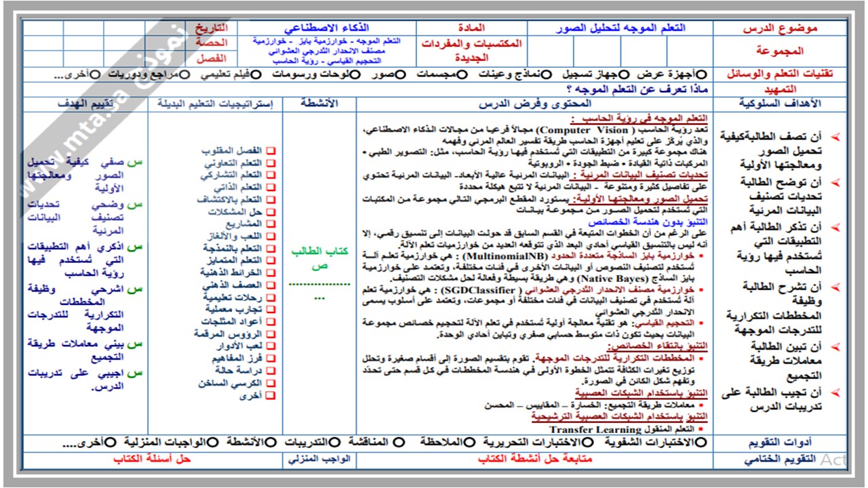Viewport: 868px width, 488px height.
Task: Check the الفصل المقلوب strategy box
Action: [x=270, y=151]
